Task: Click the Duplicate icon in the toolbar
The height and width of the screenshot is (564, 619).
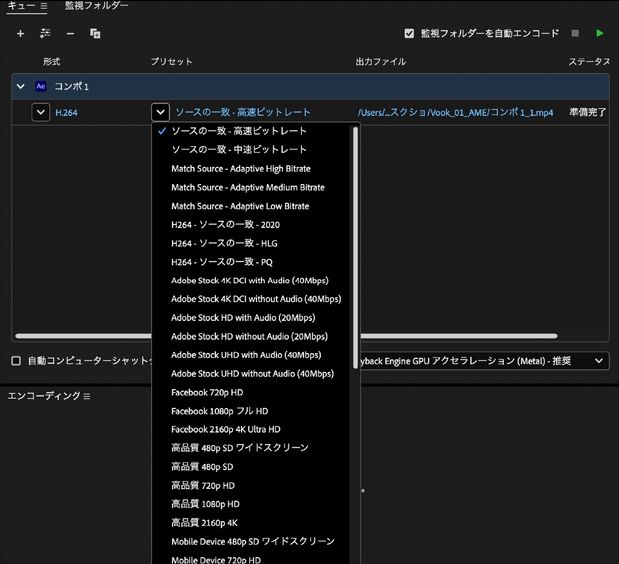Action: 95,34
